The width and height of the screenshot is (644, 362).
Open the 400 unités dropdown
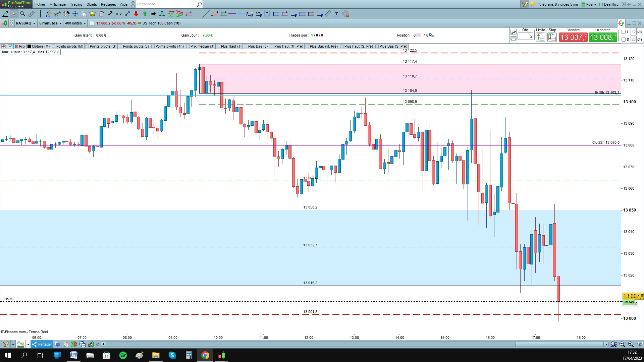[x=75, y=23]
